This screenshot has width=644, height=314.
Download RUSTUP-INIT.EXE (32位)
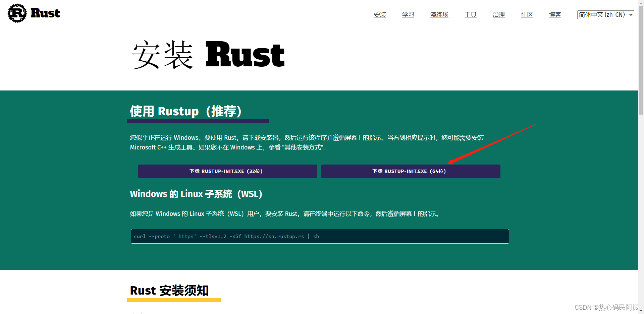pyautogui.click(x=227, y=171)
